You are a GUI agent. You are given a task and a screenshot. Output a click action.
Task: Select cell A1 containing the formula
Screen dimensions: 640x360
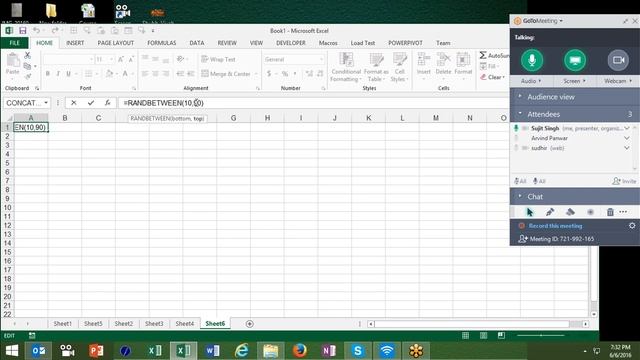(x=31, y=127)
